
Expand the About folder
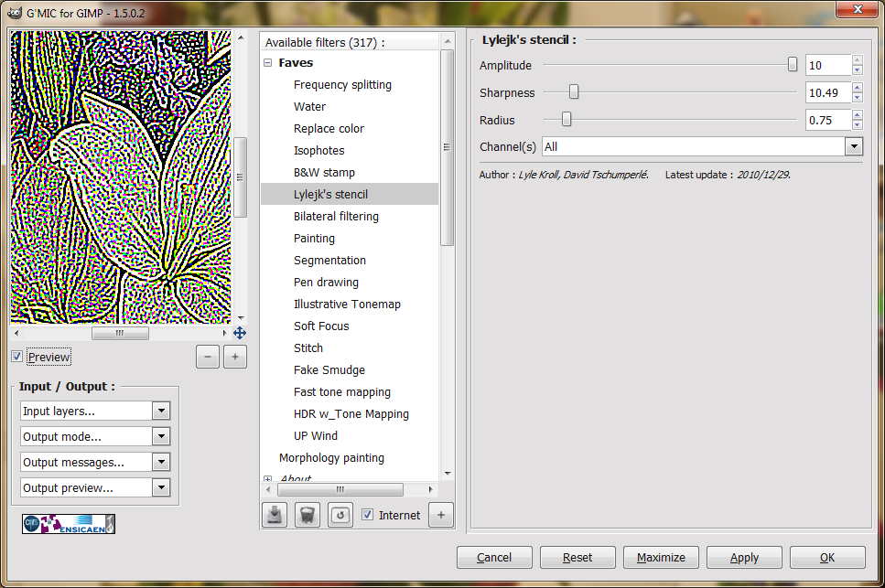[x=267, y=479]
